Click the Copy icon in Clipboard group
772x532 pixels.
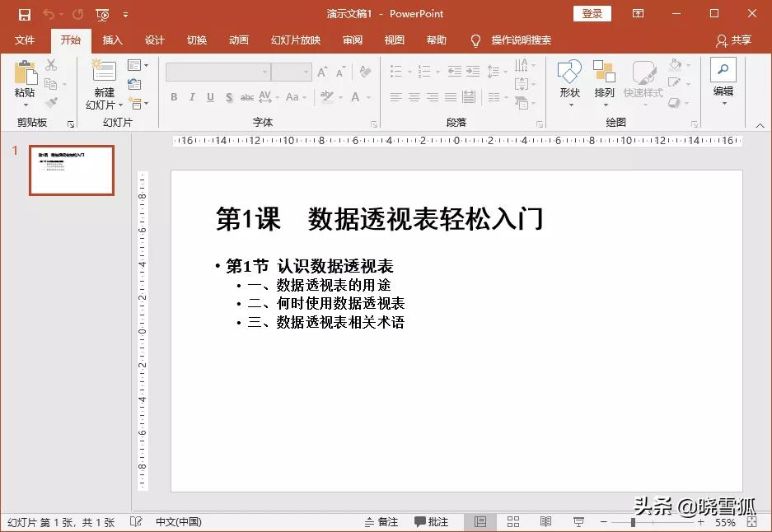pos(50,83)
